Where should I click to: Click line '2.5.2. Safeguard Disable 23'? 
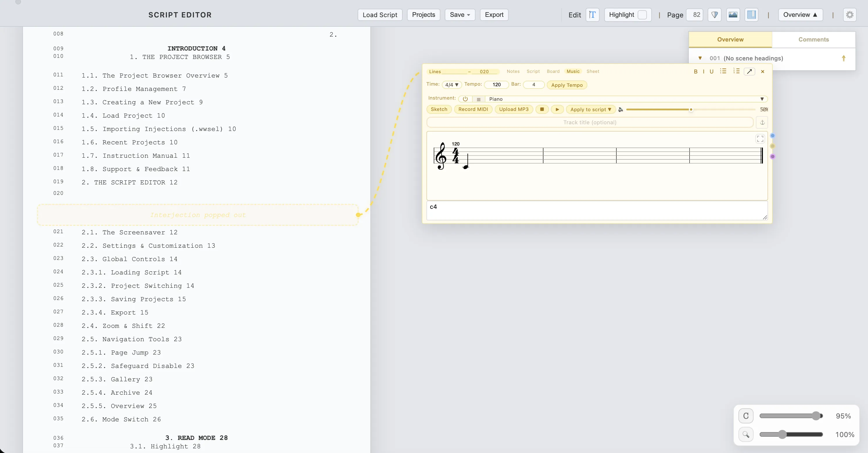(x=138, y=366)
